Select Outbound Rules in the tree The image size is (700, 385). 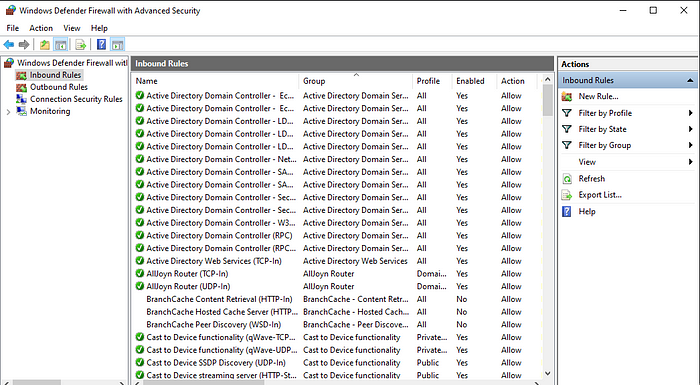click(x=58, y=87)
